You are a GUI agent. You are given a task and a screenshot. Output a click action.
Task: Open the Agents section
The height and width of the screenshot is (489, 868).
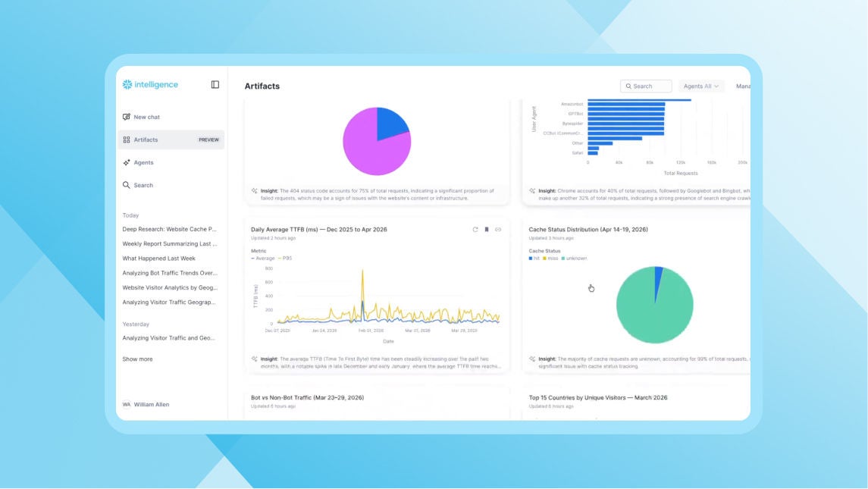[171, 162]
